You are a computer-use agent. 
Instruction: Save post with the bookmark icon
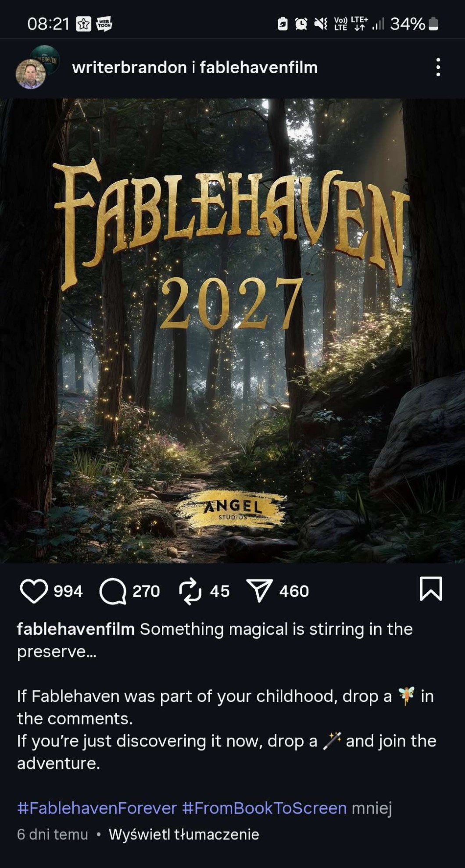(x=431, y=589)
